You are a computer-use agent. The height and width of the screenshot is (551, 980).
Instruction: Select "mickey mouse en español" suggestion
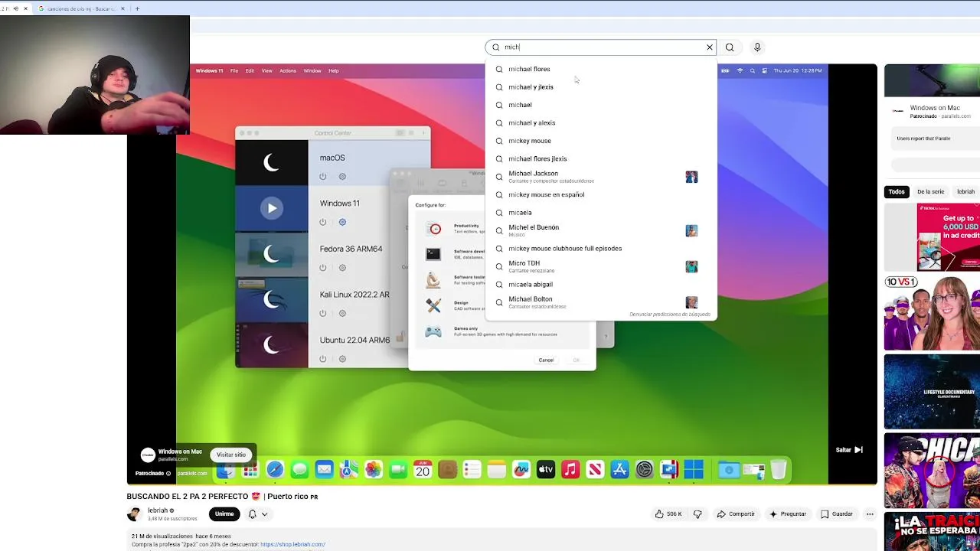click(x=601, y=195)
